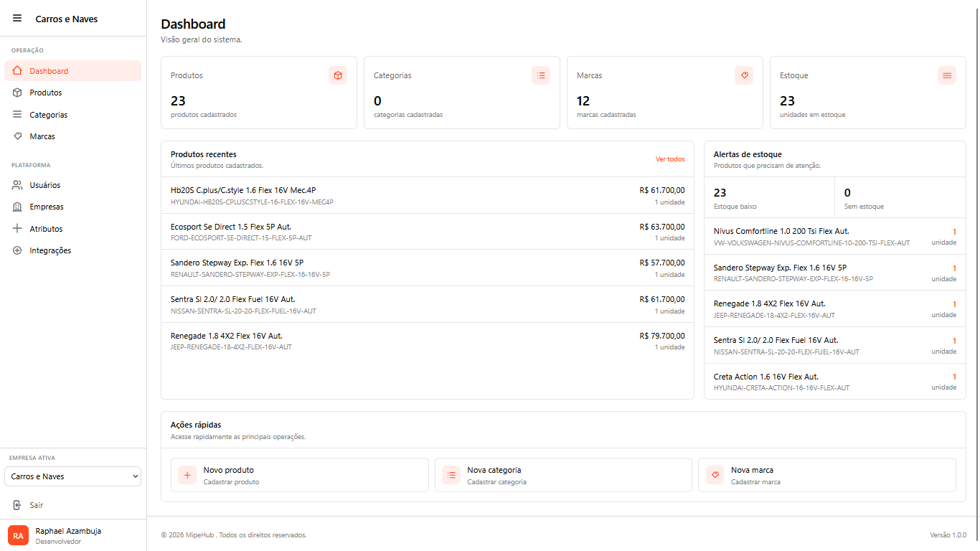Open the Dashboard menu item
This screenshot has height=551, width=980.
point(72,71)
